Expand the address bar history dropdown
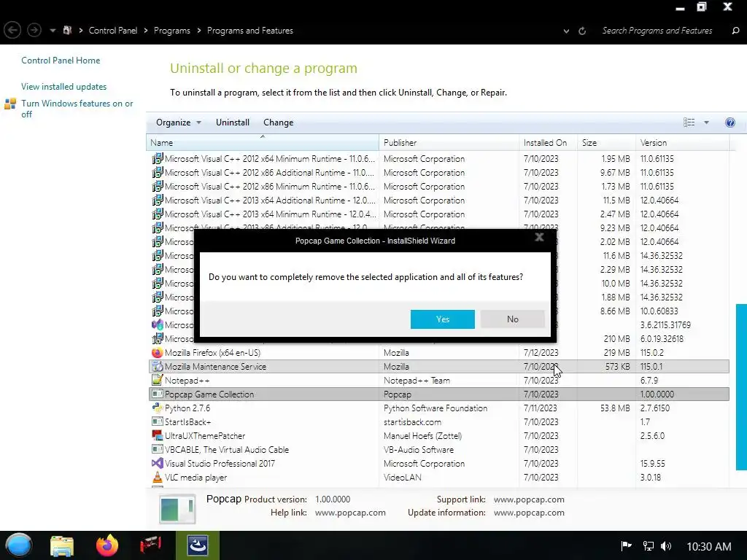Image resolution: width=747 pixels, height=560 pixels. click(x=566, y=31)
